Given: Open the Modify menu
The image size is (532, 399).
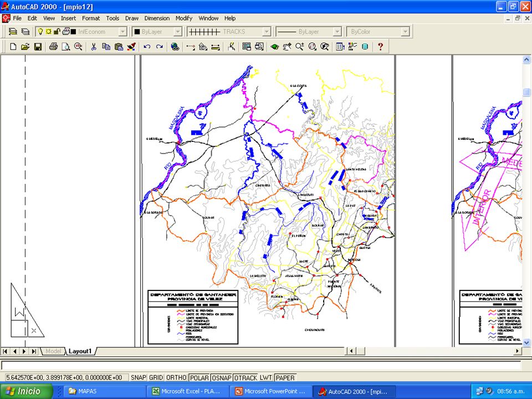Looking at the screenshot, I should [184, 18].
